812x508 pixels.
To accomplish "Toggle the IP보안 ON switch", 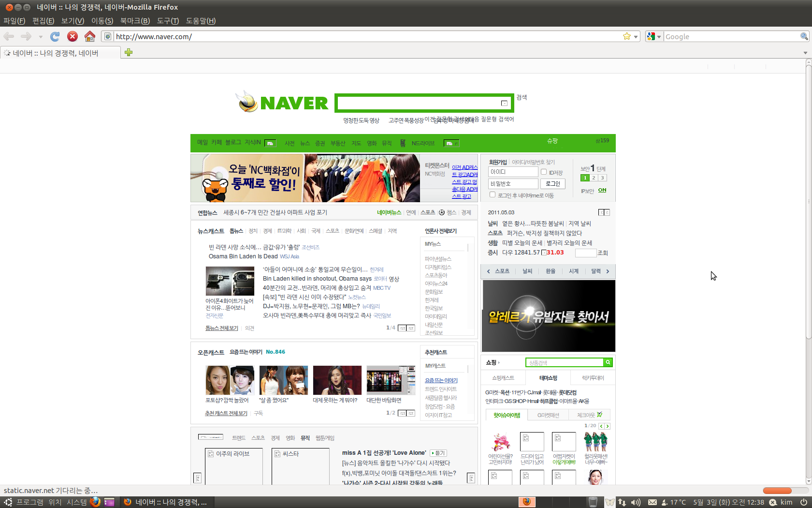I will coord(602,190).
